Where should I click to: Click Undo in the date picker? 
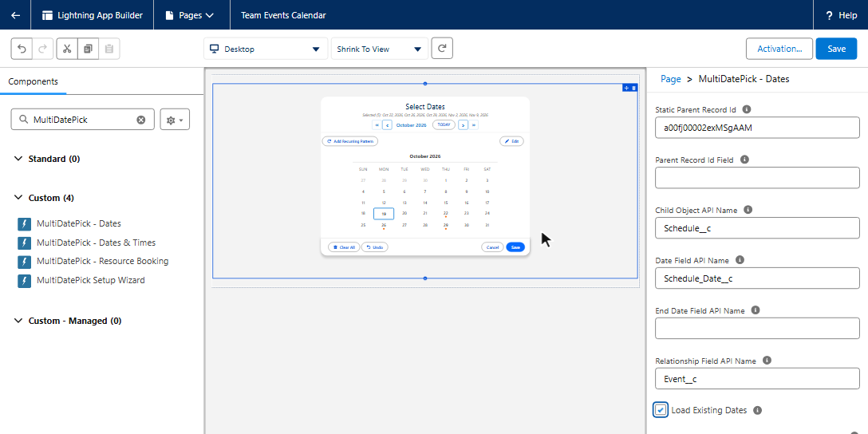tap(375, 247)
